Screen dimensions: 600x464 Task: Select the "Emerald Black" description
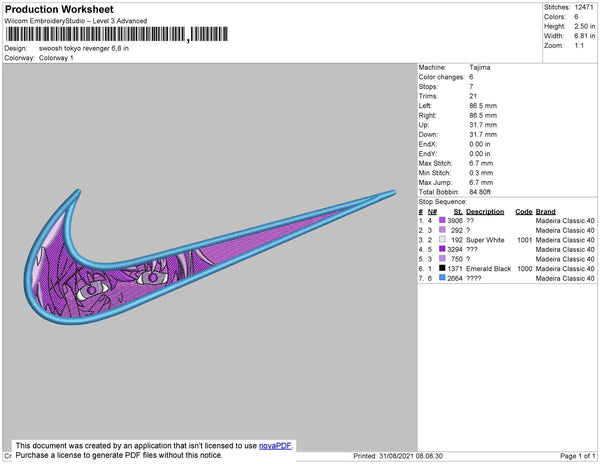point(489,269)
